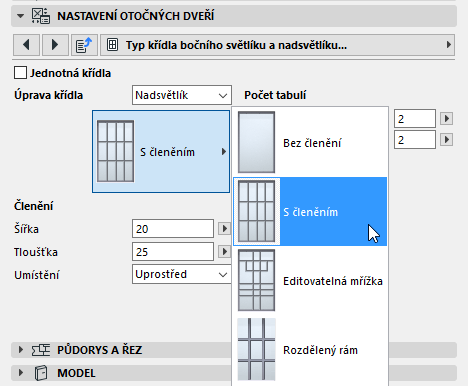Image resolution: width=468 pixels, height=386 pixels.
Task: Choose the Rozdělený rám option
Action: (310, 350)
